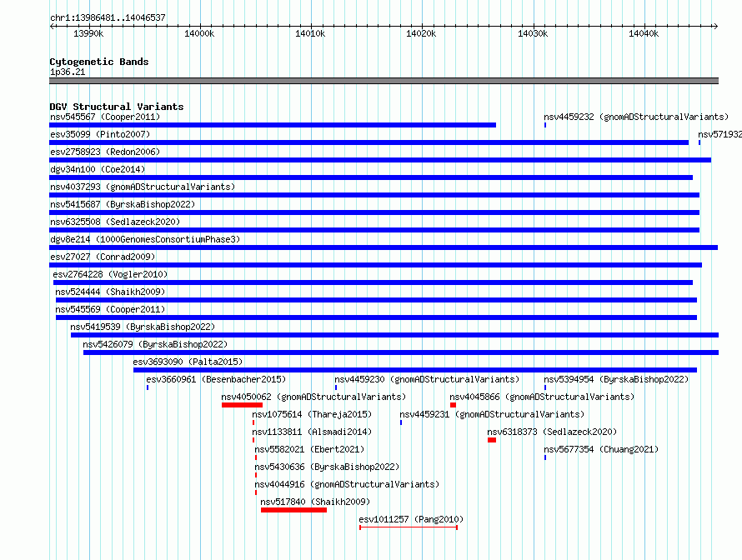The image size is (742, 560).
Task: Click the partially shown nsv571932 label
Action: tap(719, 134)
